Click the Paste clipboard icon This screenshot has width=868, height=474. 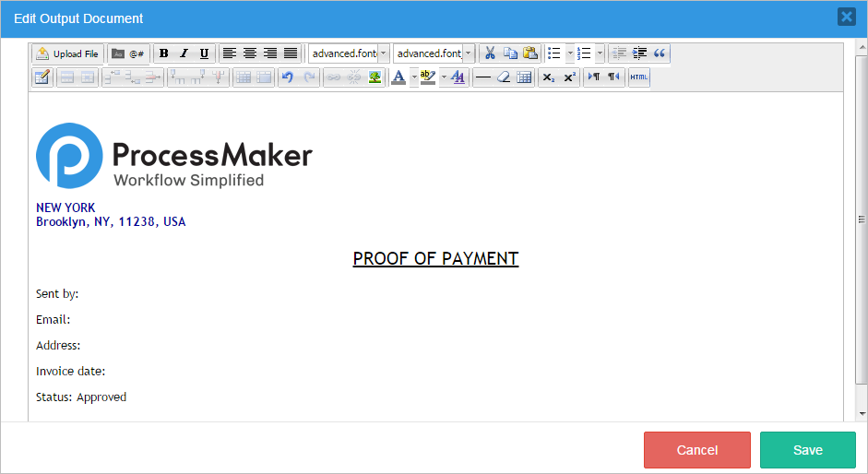click(530, 53)
